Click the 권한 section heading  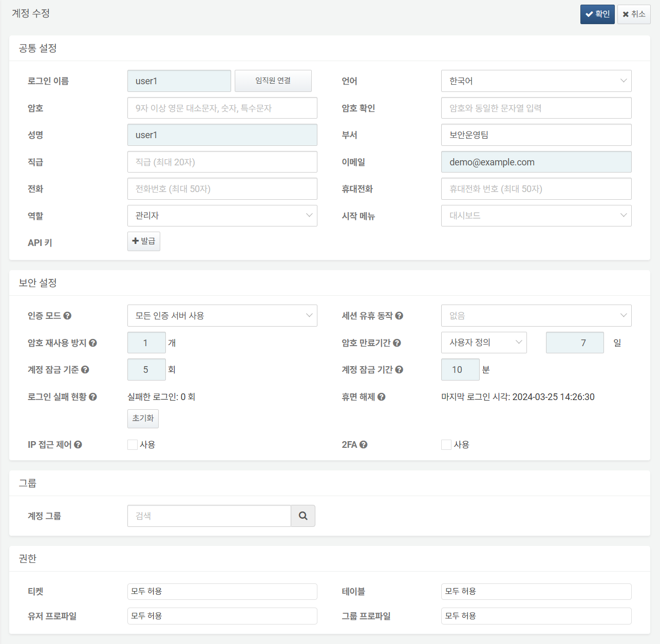tap(28, 559)
